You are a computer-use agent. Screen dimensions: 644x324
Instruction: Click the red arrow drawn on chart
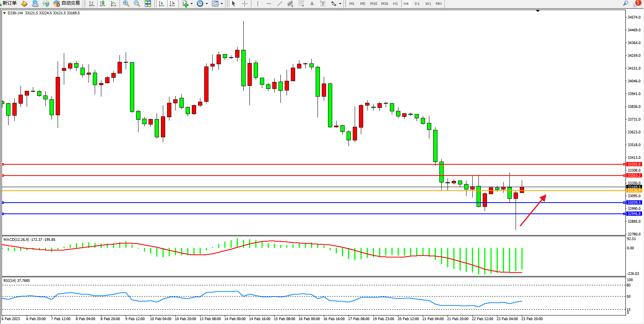pyautogui.click(x=533, y=211)
